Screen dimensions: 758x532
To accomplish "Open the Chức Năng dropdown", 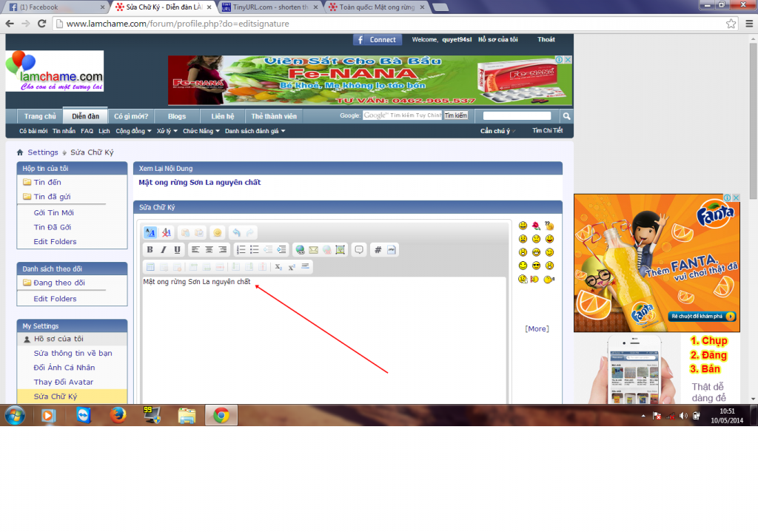I will click(201, 131).
